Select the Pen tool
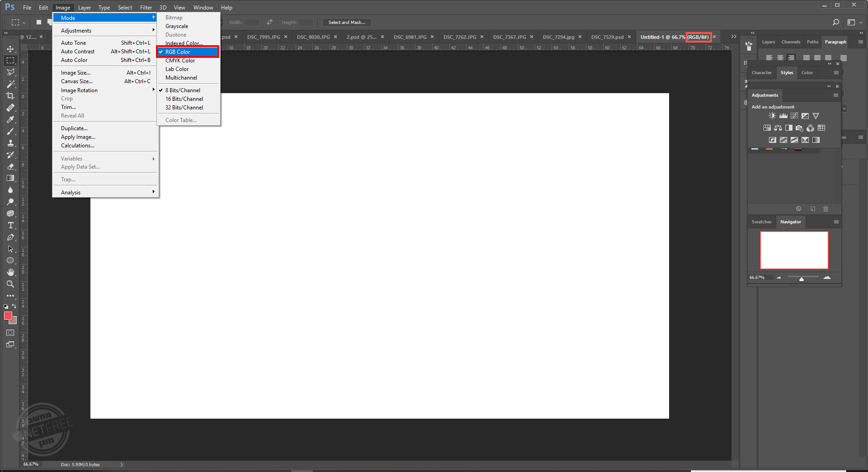This screenshot has width=868, height=472. click(10, 237)
